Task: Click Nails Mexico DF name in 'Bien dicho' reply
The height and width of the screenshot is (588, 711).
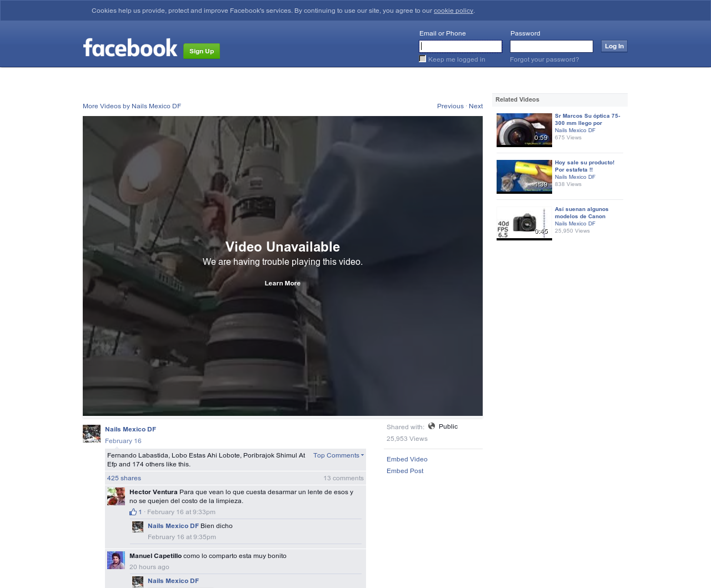Action: pyautogui.click(x=173, y=526)
